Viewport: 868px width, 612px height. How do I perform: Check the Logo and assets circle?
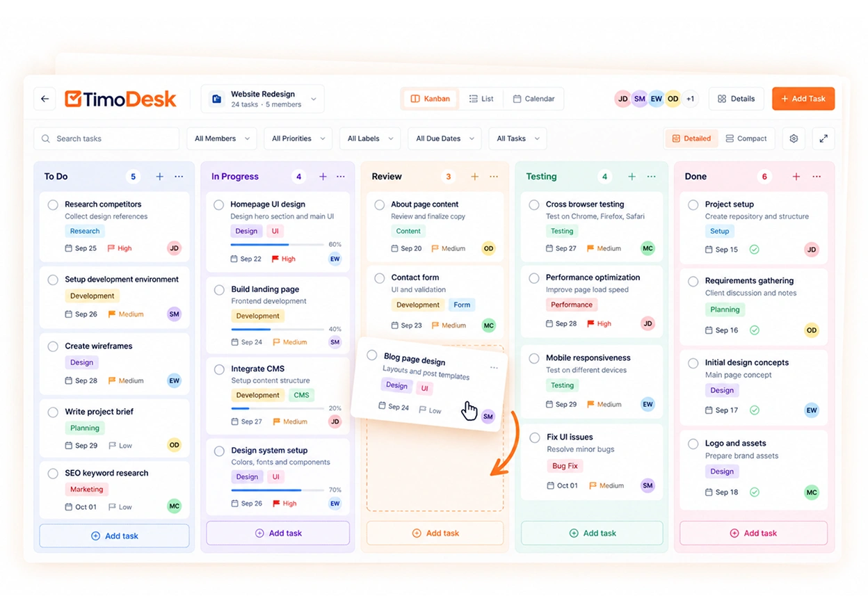click(x=693, y=444)
